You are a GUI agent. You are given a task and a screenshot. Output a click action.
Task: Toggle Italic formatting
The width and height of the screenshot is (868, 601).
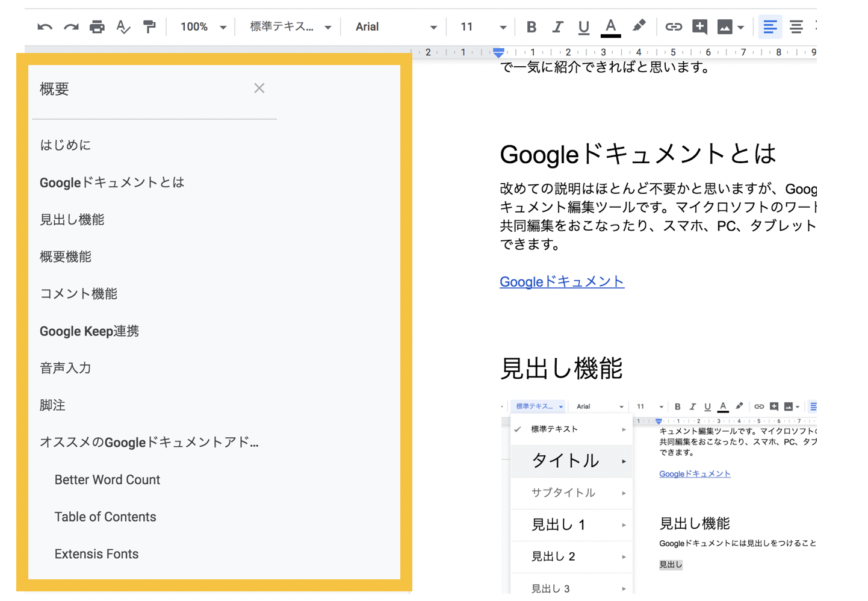click(557, 27)
